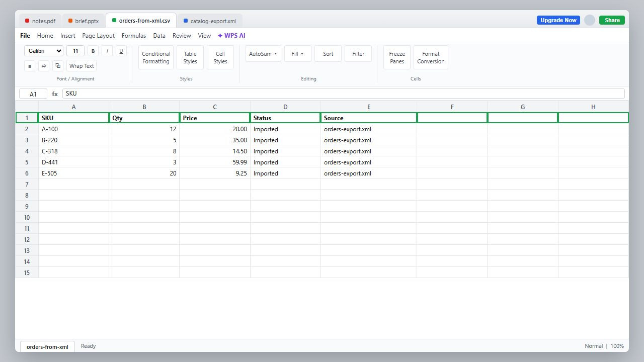Click the Filter button
Viewport: 644px width, 362px height.
pyautogui.click(x=358, y=54)
